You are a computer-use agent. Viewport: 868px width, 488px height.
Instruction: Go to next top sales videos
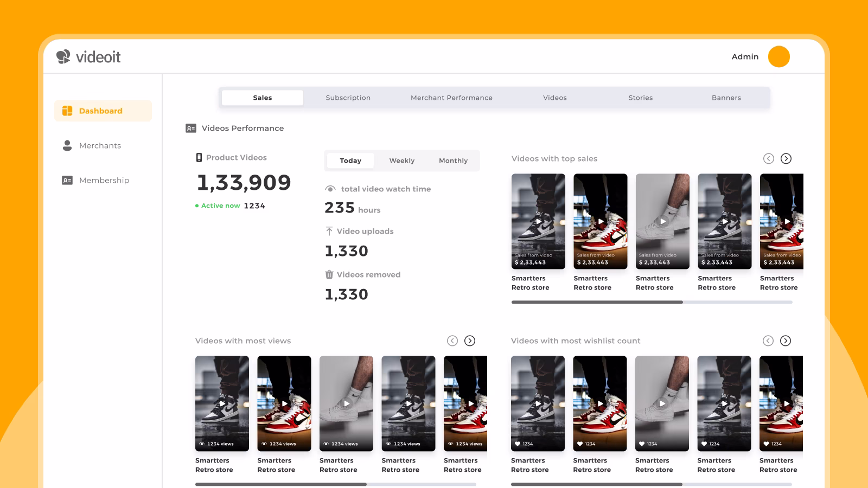786,158
